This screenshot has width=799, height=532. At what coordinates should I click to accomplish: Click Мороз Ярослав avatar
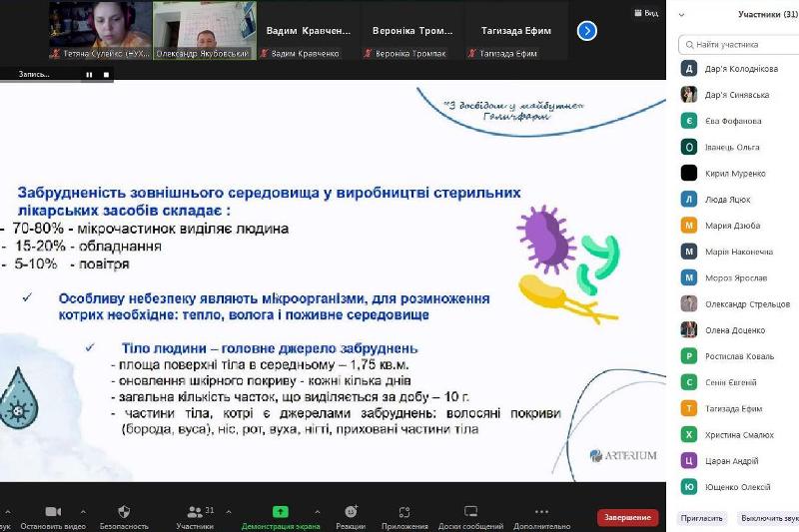689,277
